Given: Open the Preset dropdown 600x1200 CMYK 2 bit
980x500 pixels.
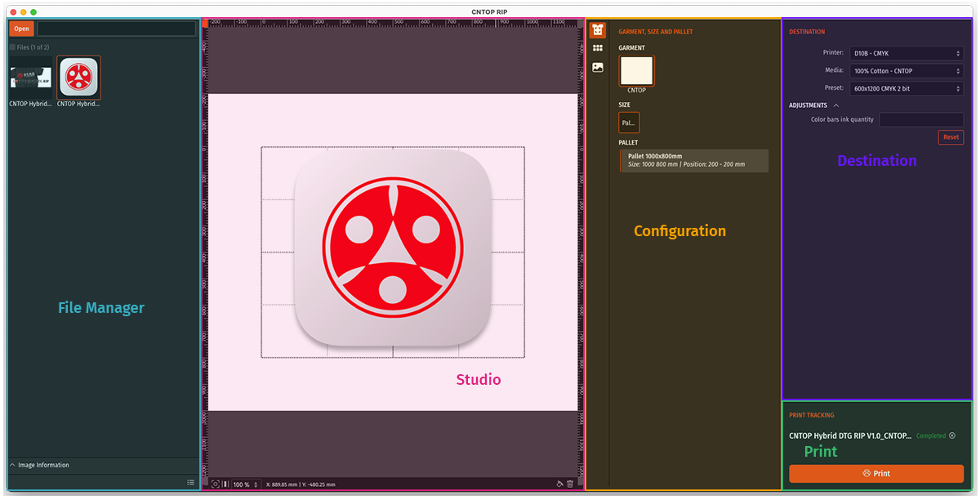Looking at the screenshot, I should pos(906,88).
